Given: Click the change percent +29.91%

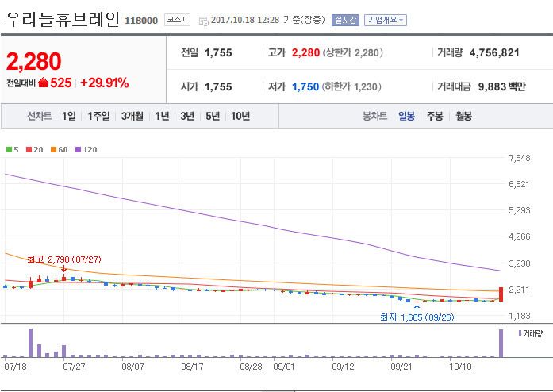Looking at the screenshot, I should point(105,83).
